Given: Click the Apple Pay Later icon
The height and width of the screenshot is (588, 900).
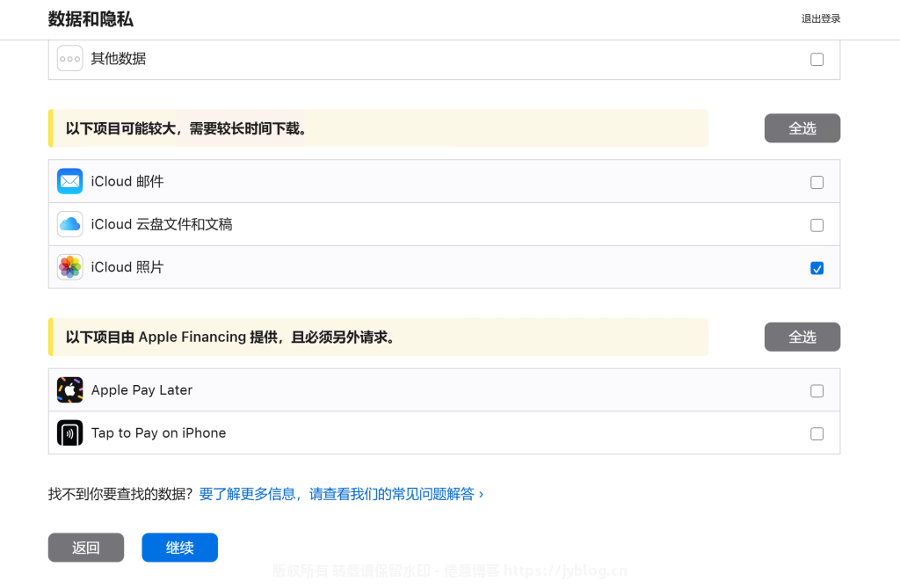Looking at the screenshot, I should 70,390.
